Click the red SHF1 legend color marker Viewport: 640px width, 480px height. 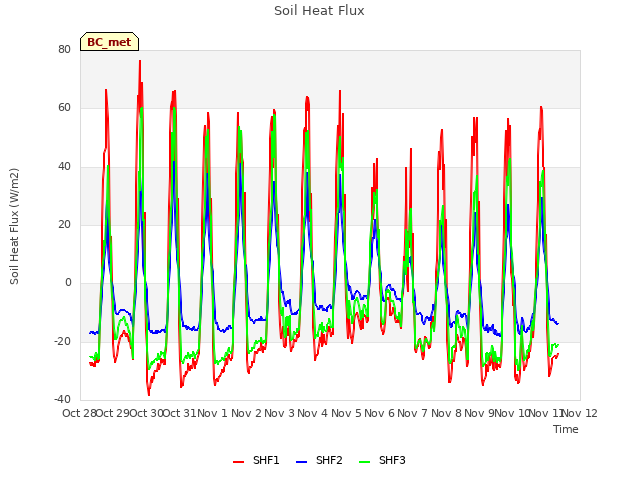pyautogui.click(x=238, y=462)
